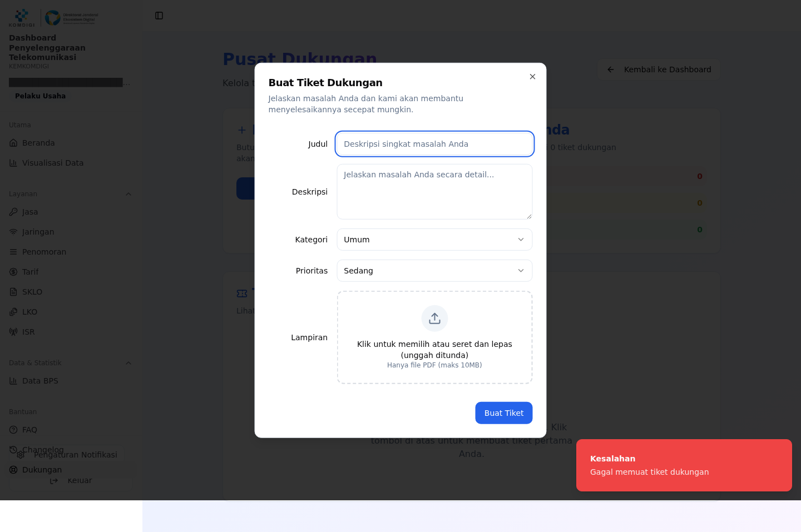Image resolution: width=801 pixels, height=532 pixels.
Task: Click the plus icon in background card
Action: [242, 130]
